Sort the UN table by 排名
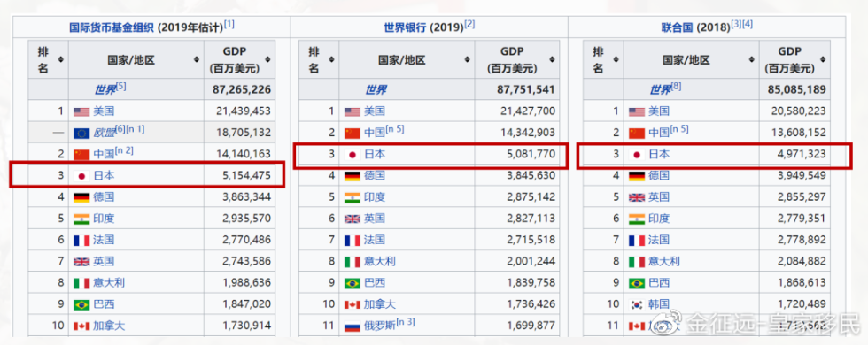The height and width of the screenshot is (345, 868). point(616,59)
